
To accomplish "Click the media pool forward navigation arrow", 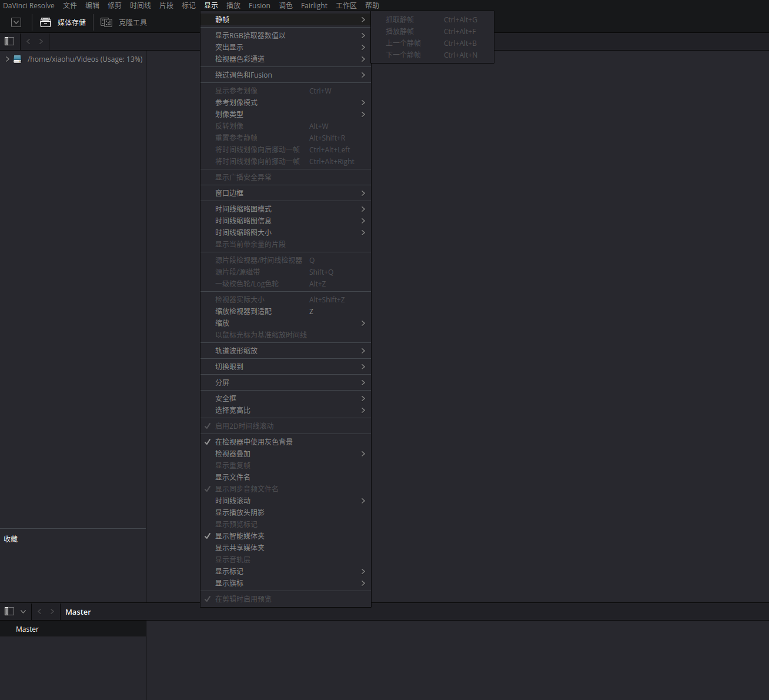I will pos(52,612).
